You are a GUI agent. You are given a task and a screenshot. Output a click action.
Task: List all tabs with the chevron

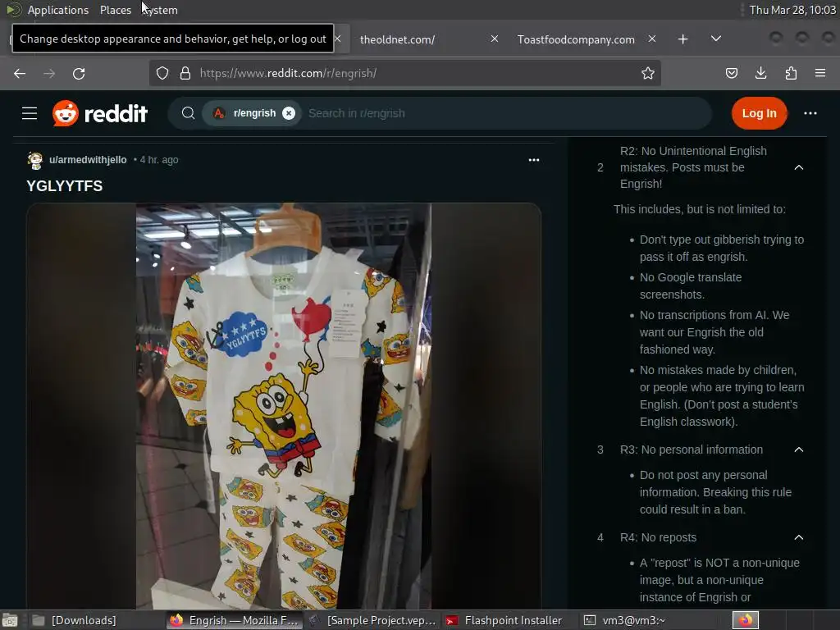[715, 39]
